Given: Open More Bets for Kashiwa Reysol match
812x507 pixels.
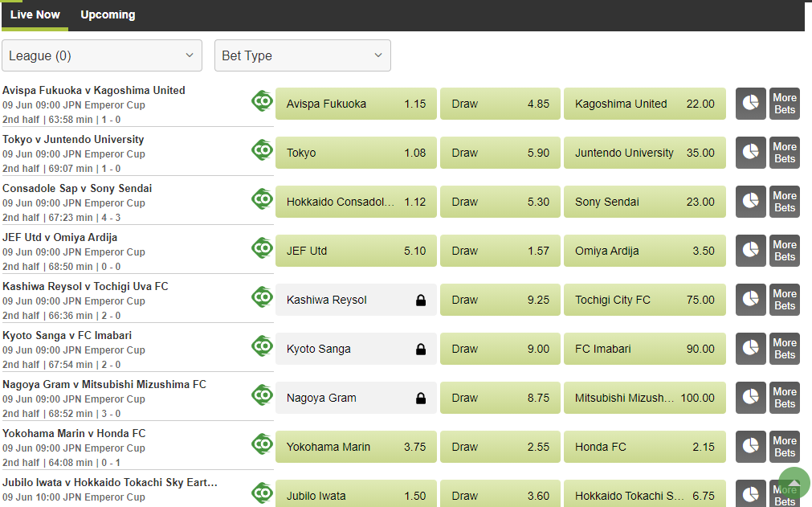Looking at the screenshot, I should [785, 300].
